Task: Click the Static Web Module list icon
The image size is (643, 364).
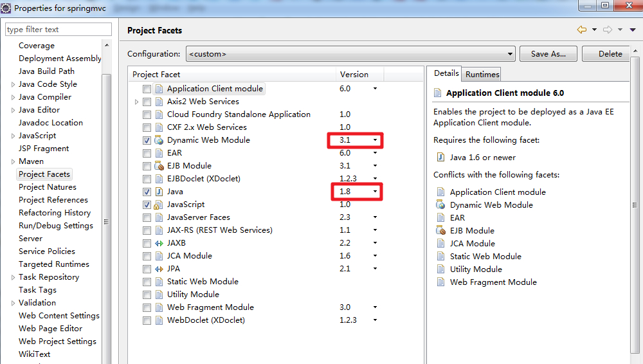Action: click(159, 282)
